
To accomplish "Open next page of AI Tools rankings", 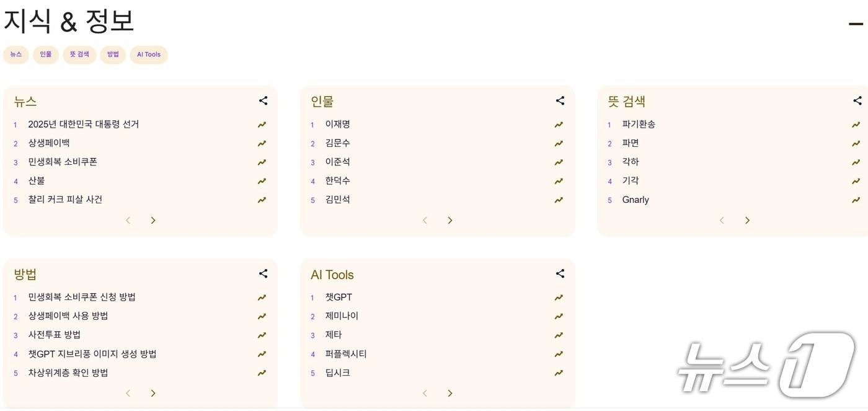I will pyautogui.click(x=449, y=392).
